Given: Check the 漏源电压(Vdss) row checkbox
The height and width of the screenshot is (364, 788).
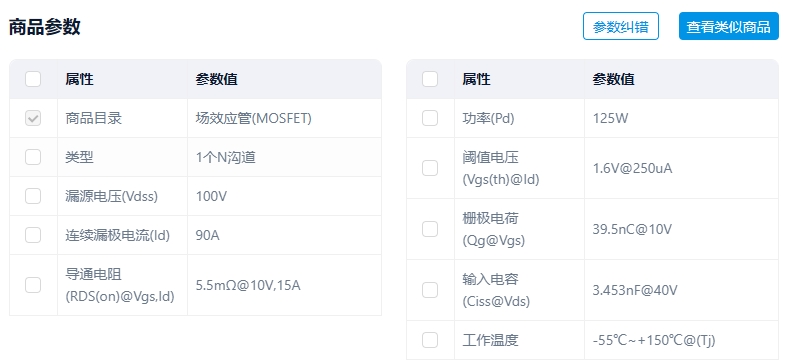Looking at the screenshot, I should pos(33,196).
